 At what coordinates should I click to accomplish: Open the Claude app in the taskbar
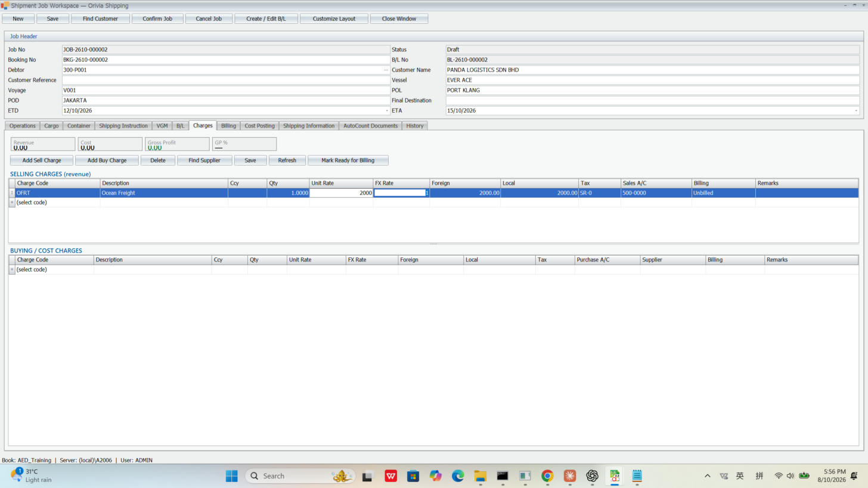click(570, 475)
